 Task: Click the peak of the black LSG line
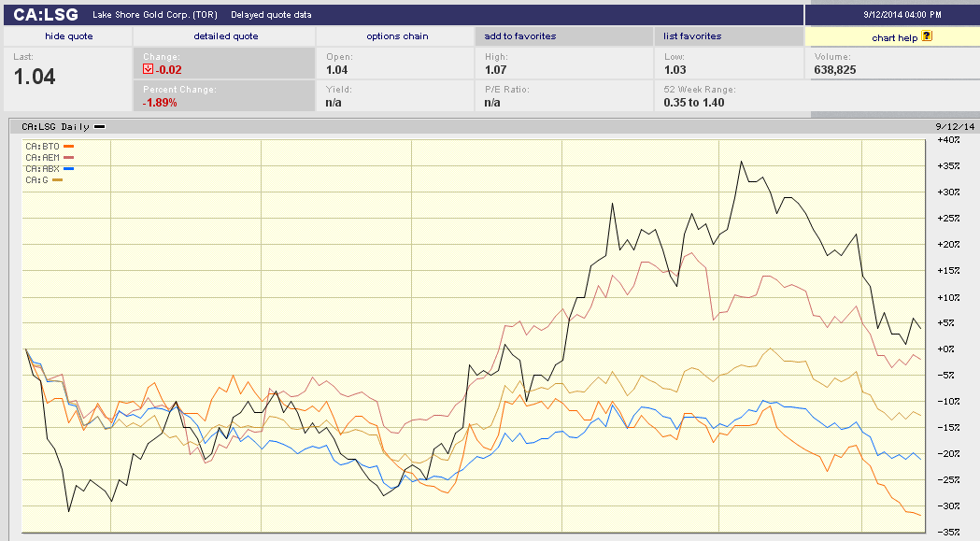point(741,162)
